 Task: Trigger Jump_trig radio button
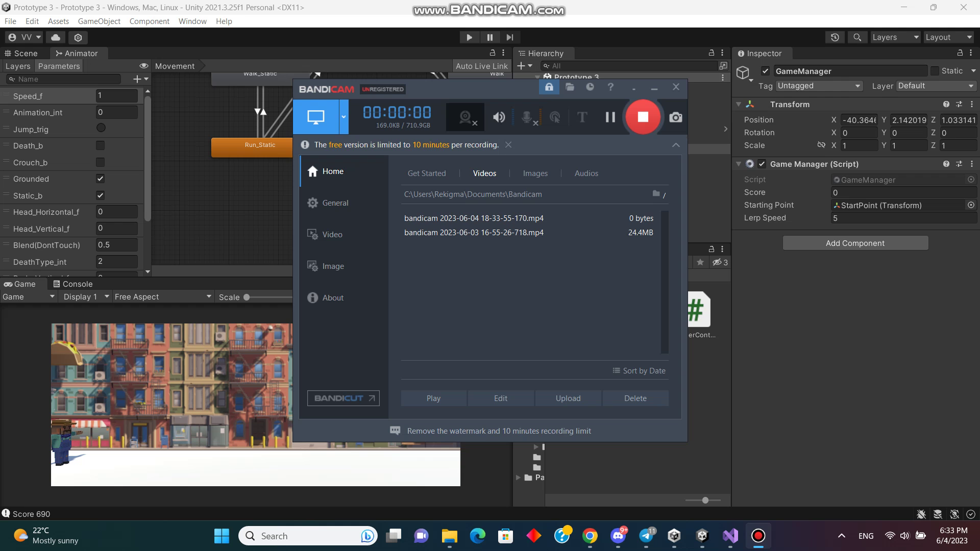(101, 128)
